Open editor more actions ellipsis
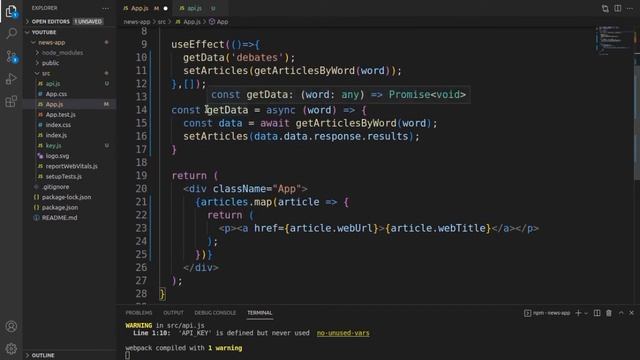Viewport: 640px width, 360px height. click(630, 8)
